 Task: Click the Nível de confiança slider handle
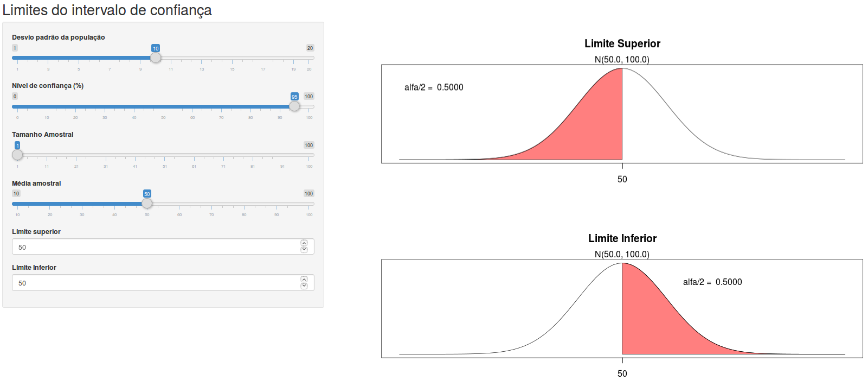coord(294,106)
